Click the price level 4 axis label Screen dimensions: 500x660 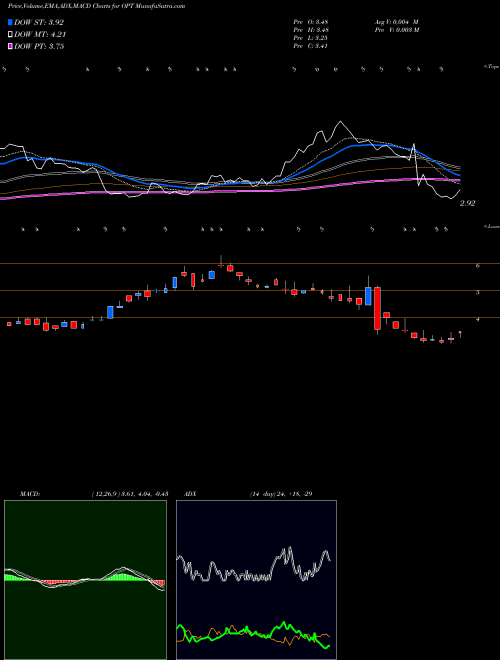(x=478, y=319)
